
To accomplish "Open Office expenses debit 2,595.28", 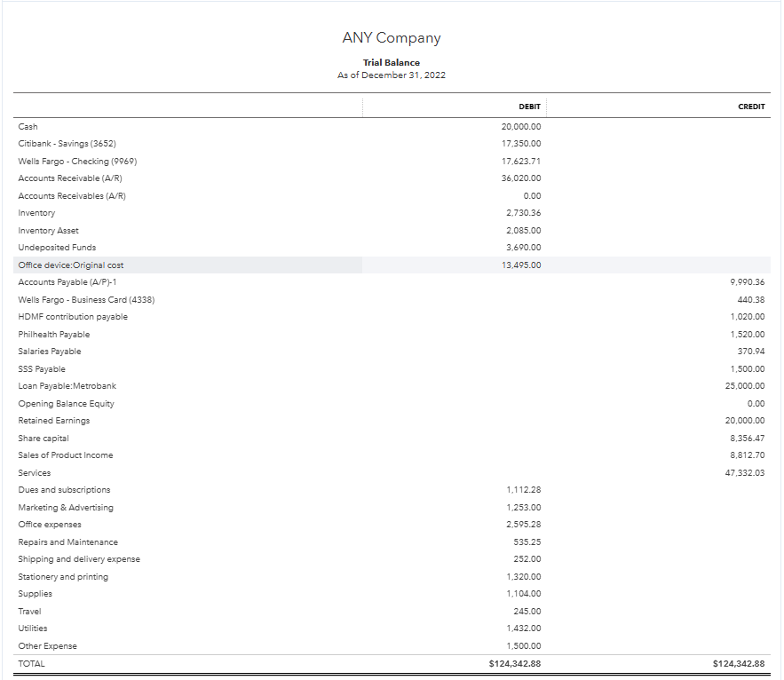I will [524, 525].
